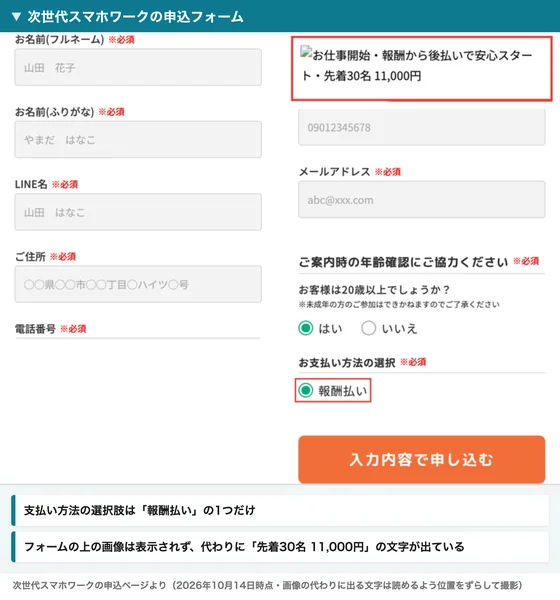The height and width of the screenshot is (600, 560).
Task: Click the caption 次世代スマホワークの申込ページより
Action: coord(267,585)
